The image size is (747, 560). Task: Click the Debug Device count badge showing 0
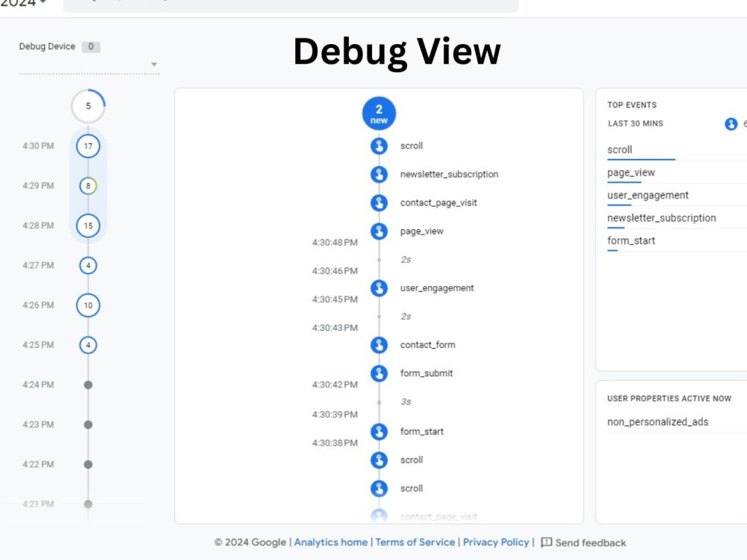90,46
